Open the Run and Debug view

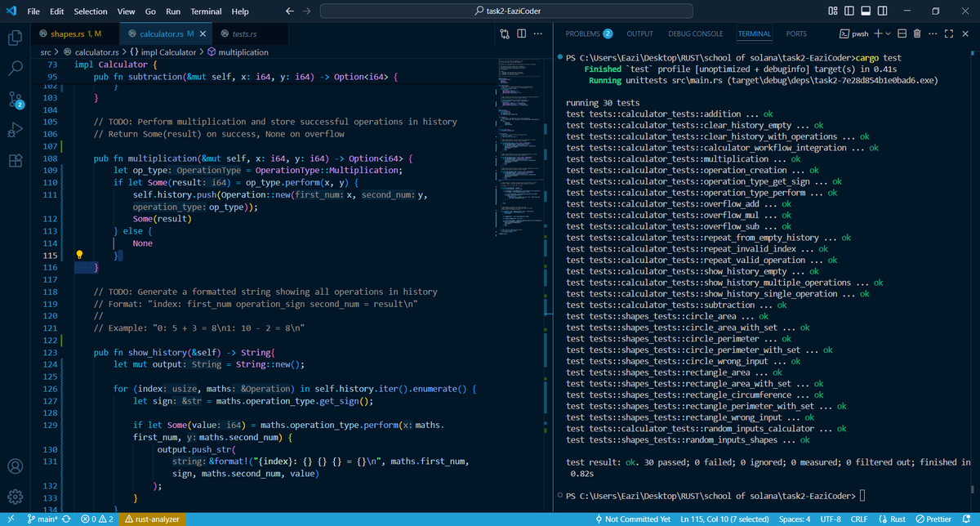[15, 130]
